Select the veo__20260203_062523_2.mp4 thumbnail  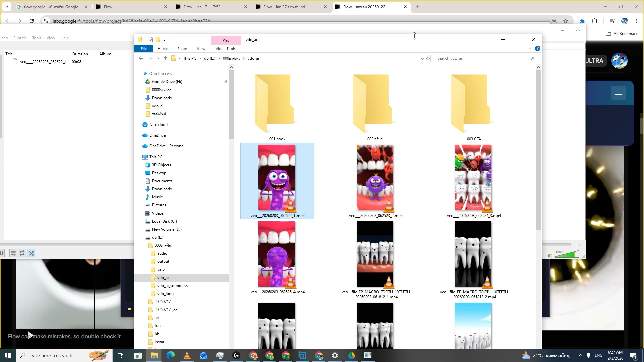375,178
